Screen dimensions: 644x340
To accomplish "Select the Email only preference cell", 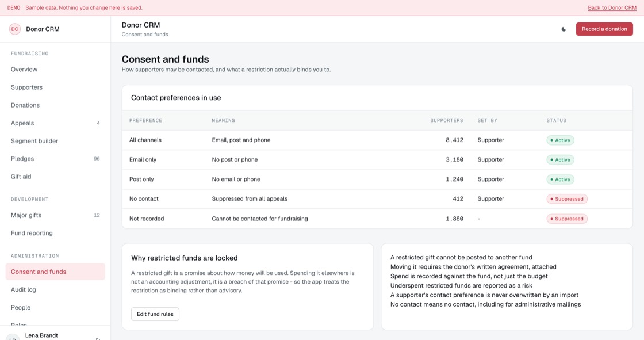I will 143,159.
